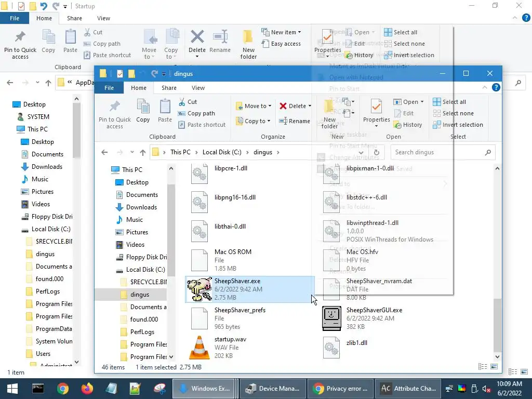Click Copy icon in dingus window ribbon
532x399 pixels.
point(143,106)
